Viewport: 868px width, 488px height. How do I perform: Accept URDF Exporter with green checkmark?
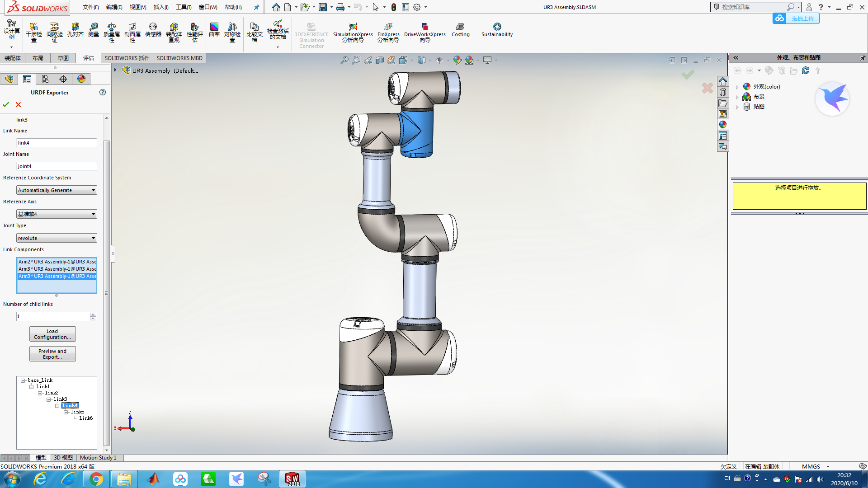[6, 104]
